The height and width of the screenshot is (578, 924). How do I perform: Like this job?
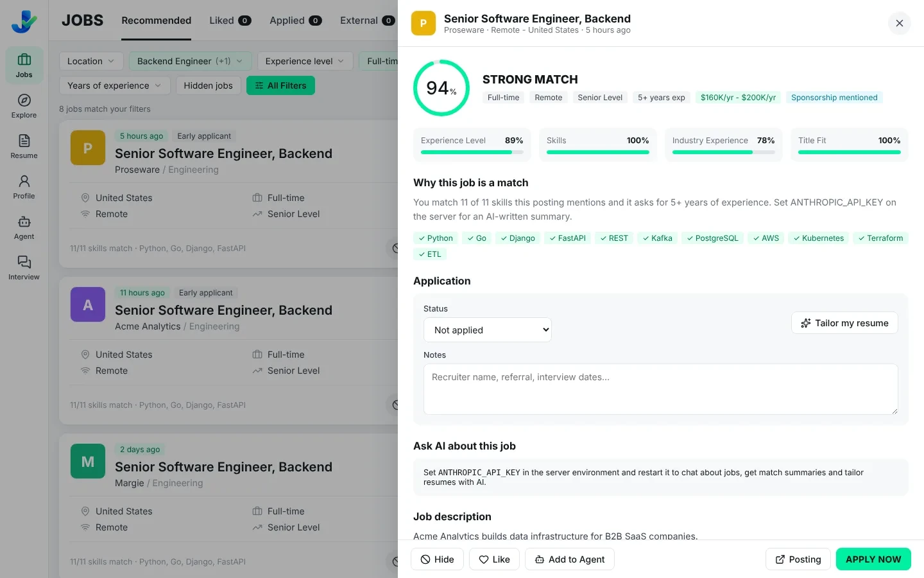click(494, 559)
